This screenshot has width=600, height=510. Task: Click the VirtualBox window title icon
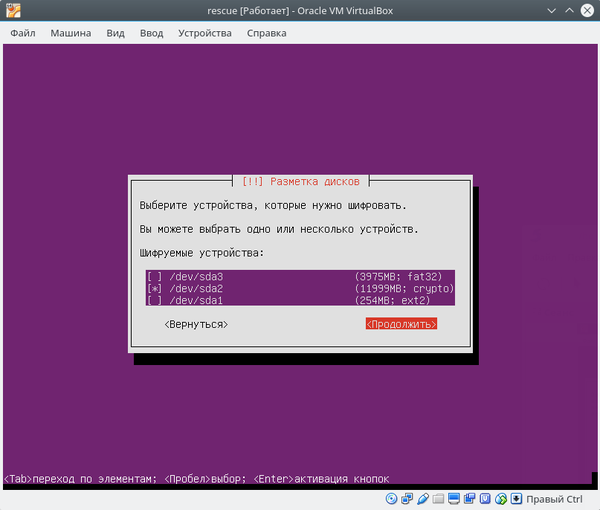[13, 10]
